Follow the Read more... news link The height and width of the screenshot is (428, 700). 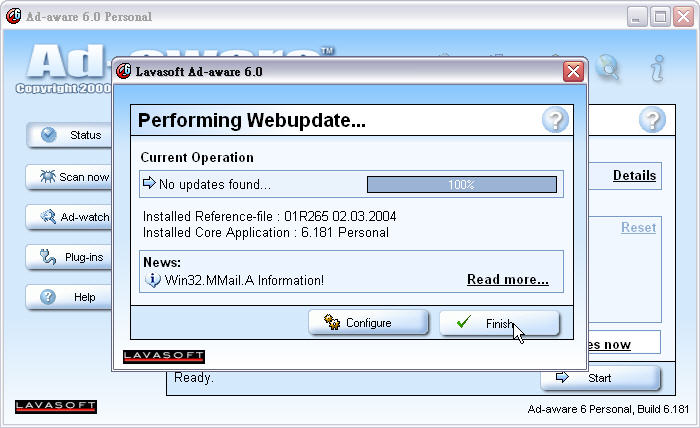(508, 279)
